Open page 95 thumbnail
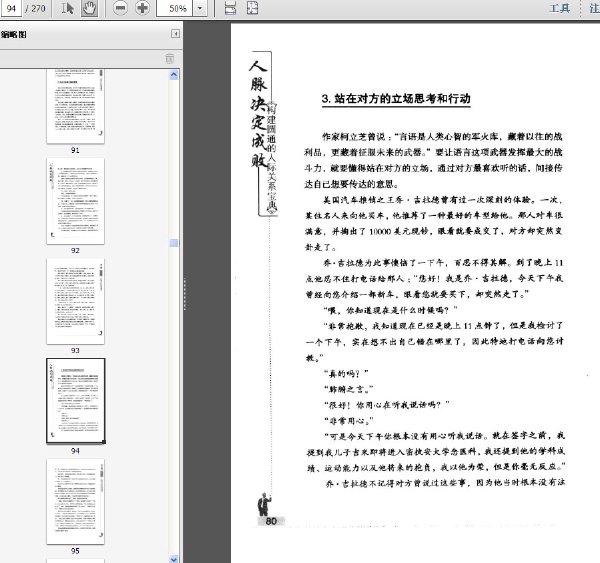The width and height of the screenshot is (600, 563). pyautogui.click(x=75, y=501)
